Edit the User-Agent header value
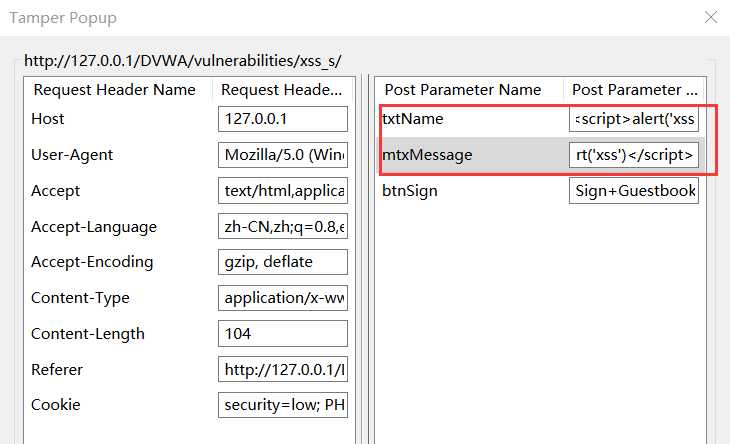730x444 pixels. 282,155
